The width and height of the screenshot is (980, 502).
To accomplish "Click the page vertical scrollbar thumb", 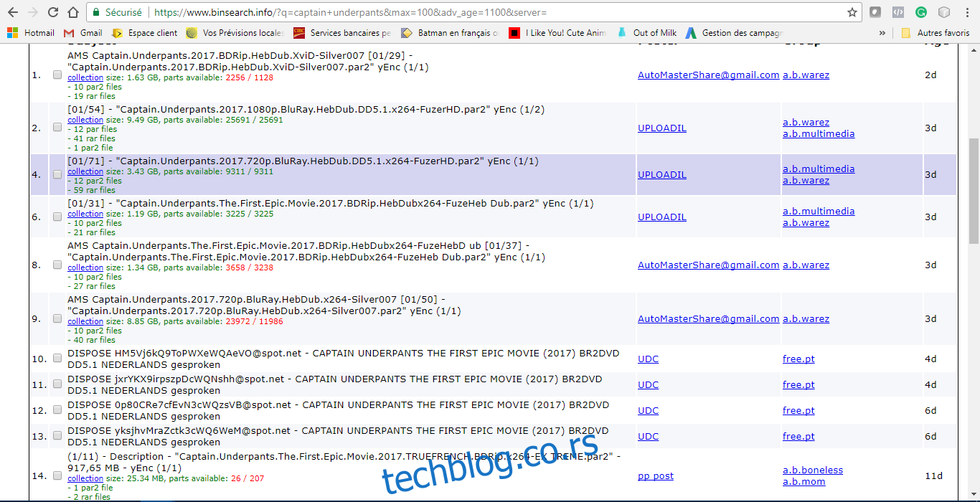I will [x=974, y=191].
